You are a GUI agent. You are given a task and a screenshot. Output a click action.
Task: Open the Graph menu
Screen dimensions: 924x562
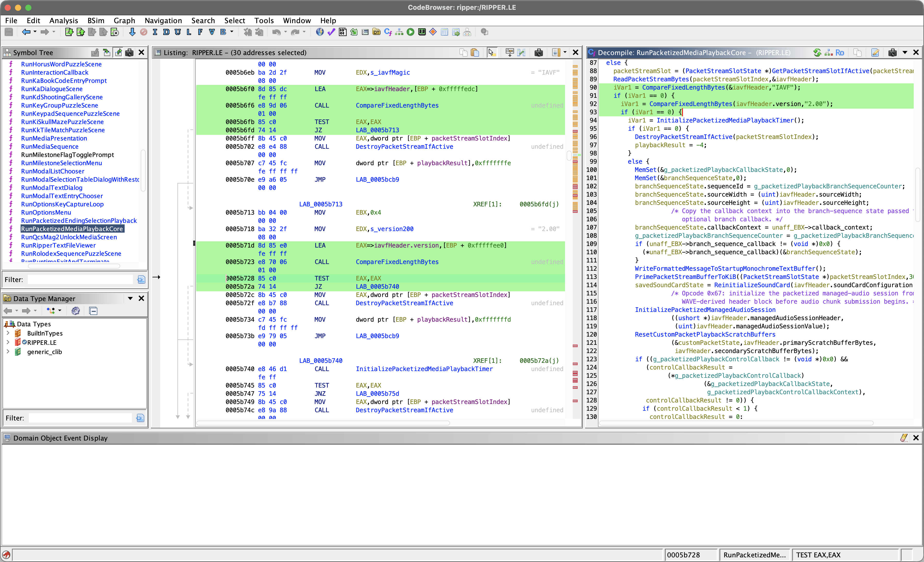click(124, 21)
